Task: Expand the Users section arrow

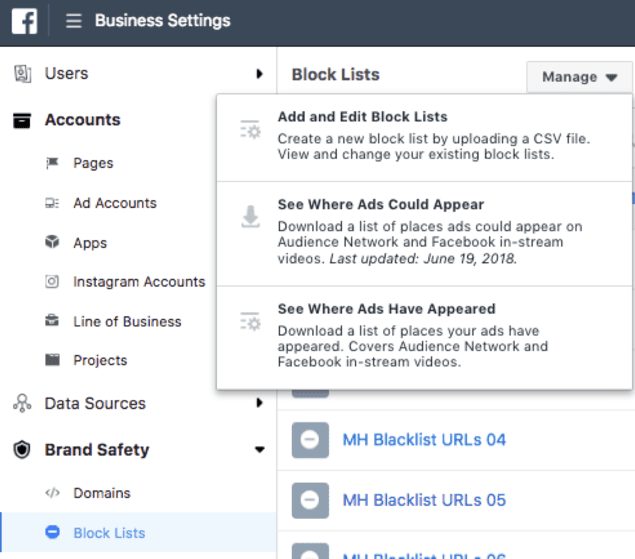Action: tap(259, 74)
